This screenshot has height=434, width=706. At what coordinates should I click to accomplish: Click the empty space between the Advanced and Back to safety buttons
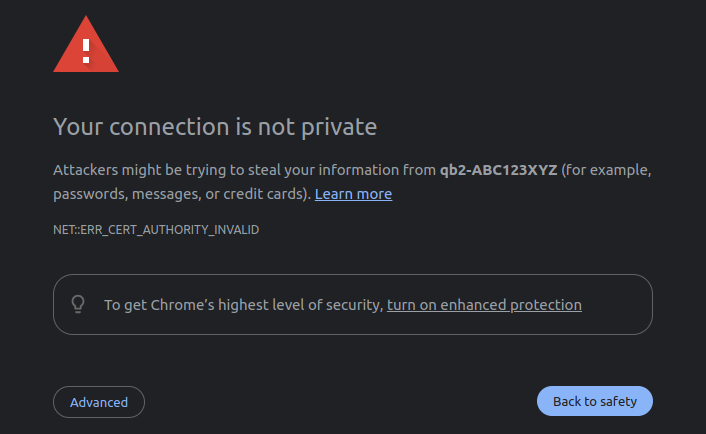340,402
